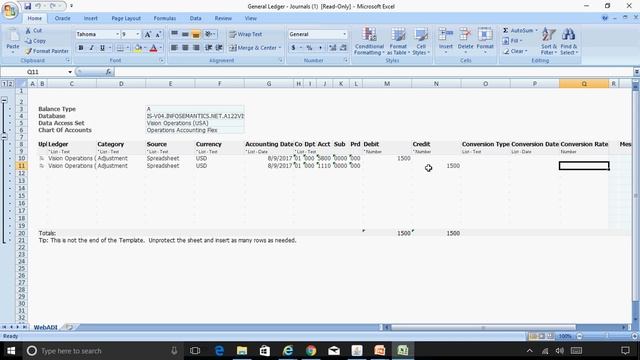Open Conditional Formatting menu
The height and width of the screenshot is (360, 640).
369,41
